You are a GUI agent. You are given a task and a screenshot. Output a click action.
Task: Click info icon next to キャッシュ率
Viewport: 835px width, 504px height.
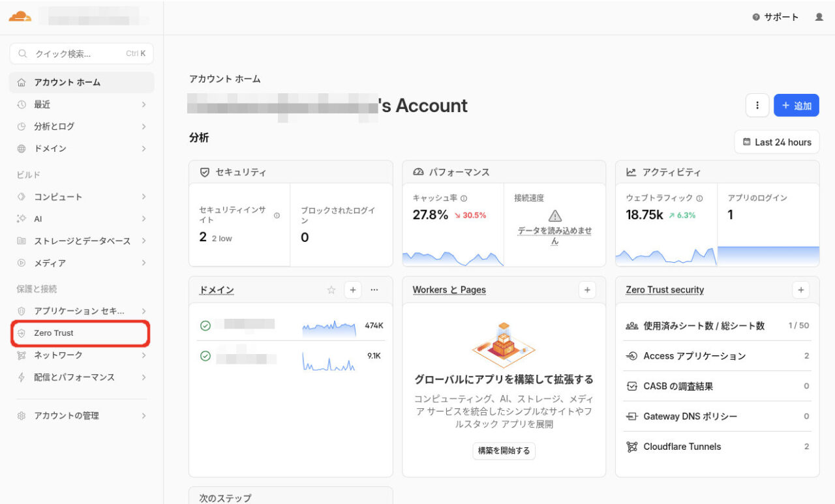[x=464, y=198]
